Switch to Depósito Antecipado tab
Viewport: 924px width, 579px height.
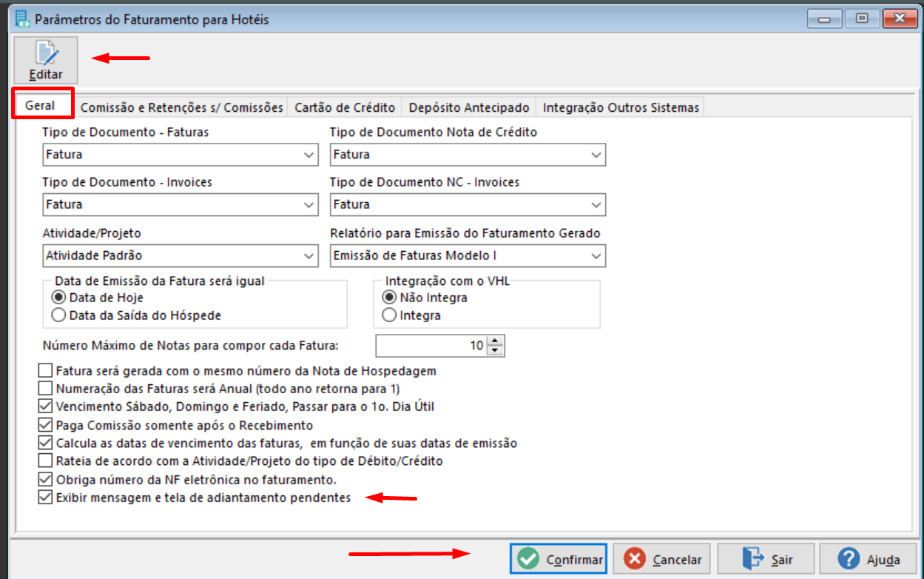469,107
